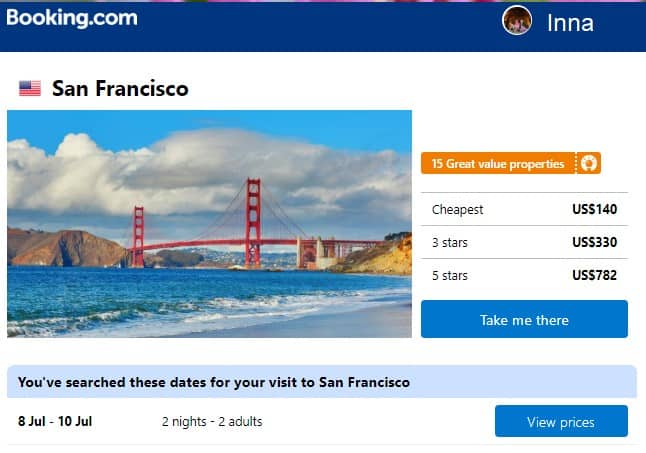646x453 pixels.
Task: Select the 8 Jul - 10 Jul dates
Action: (55, 422)
